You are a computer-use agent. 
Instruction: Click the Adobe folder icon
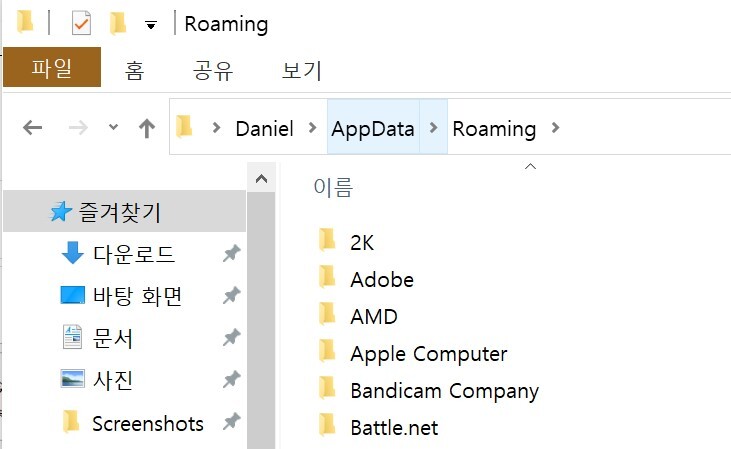point(327,277)
